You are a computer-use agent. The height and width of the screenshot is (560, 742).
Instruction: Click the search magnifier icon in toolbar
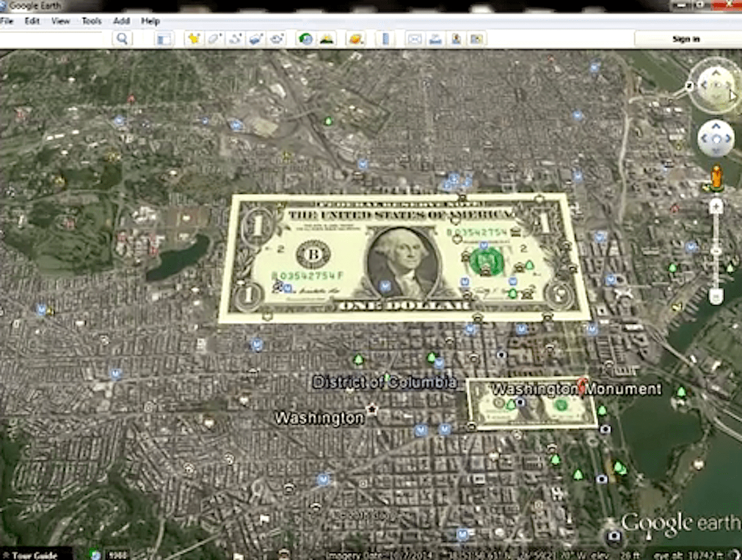[x=122, y=39]
